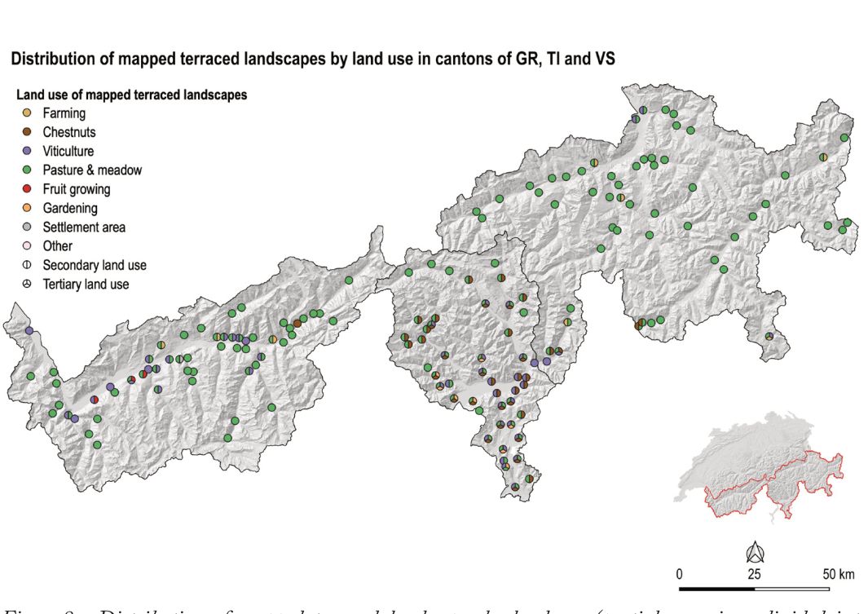This screenshot has height=614, width=868.
Task: Click the Tertiary land use symbol
Action: [x=27, y=284]
